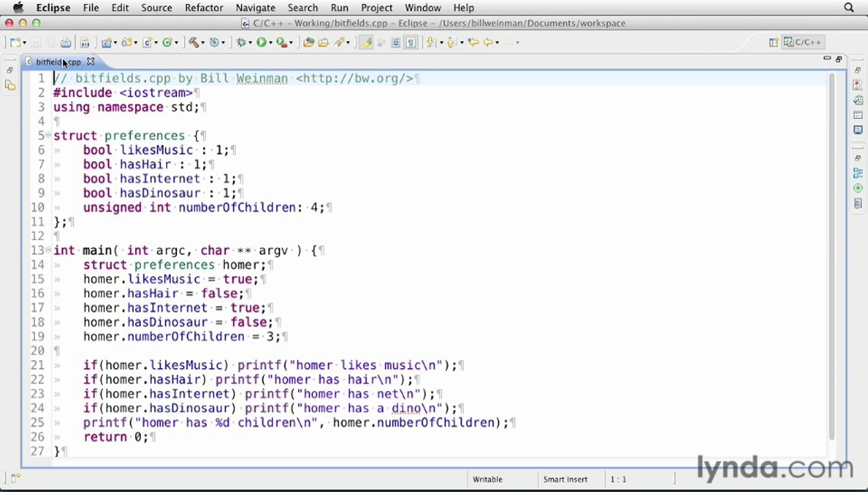Screen dimensions: 868x492
Task: Maximize the editor area
Action: [839, 59]
